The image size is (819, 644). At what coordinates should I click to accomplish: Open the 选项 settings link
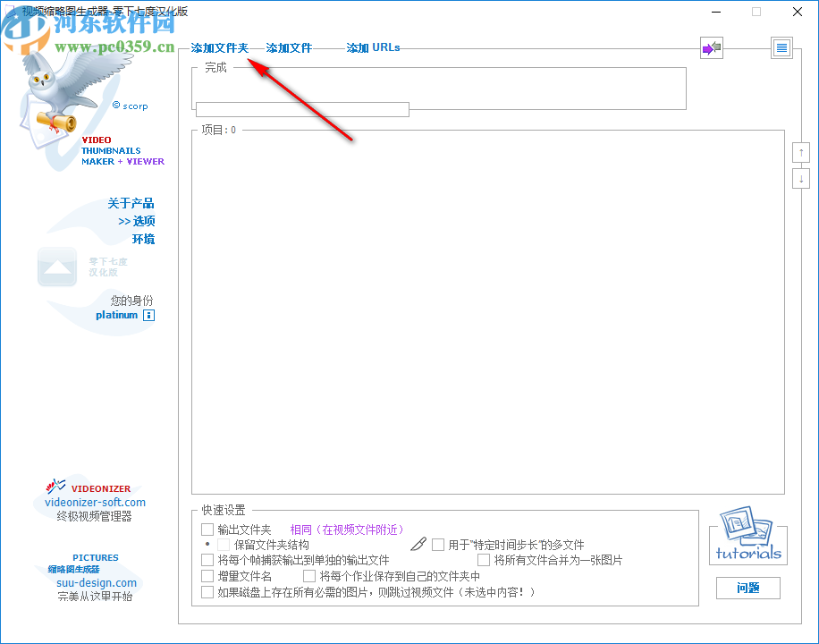(146, 221)
